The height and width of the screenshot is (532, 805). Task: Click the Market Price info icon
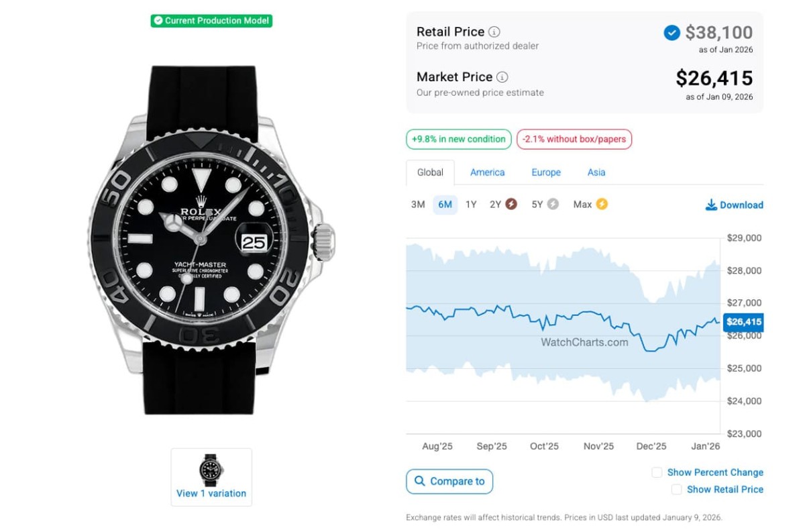(x=502, y=77)
